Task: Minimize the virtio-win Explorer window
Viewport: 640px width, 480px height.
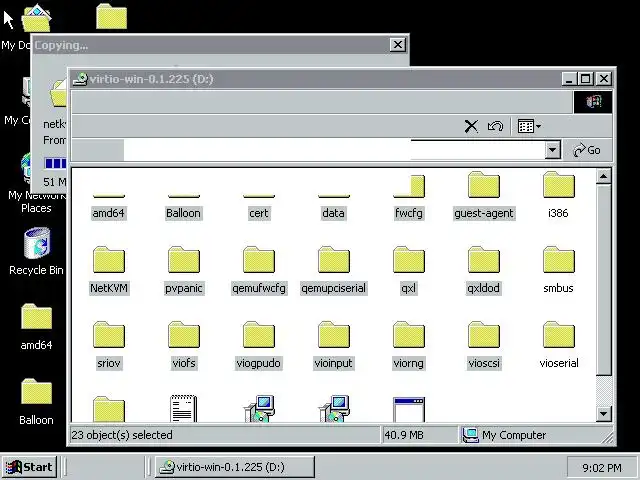Action: [x=569, y=78]
